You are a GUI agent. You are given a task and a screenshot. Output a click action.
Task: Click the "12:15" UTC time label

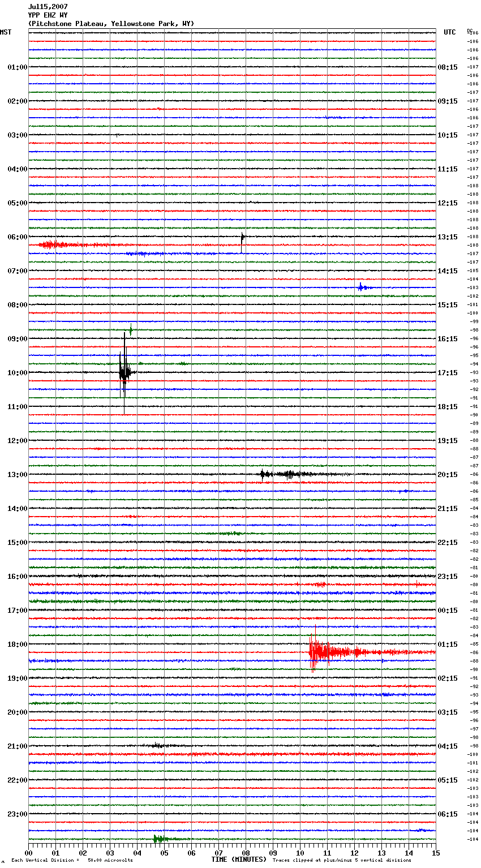click(448, 203)
